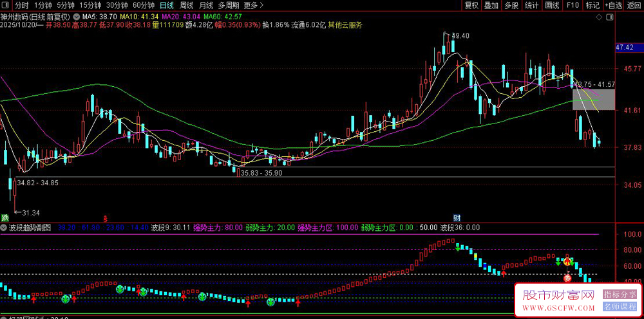Click the green 跌 marker at bottom left
The image size is (644, 319).
[5, 218]
